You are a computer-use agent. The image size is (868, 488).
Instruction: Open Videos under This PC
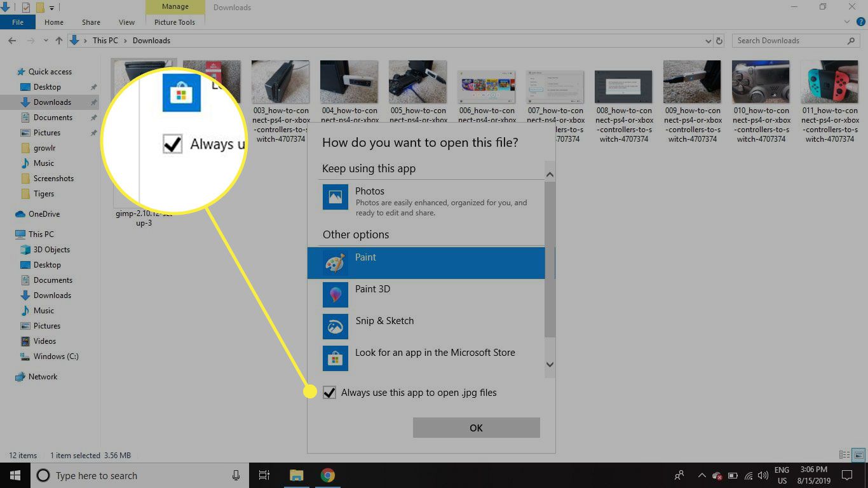pyautogui.click(x=44, y=341)
